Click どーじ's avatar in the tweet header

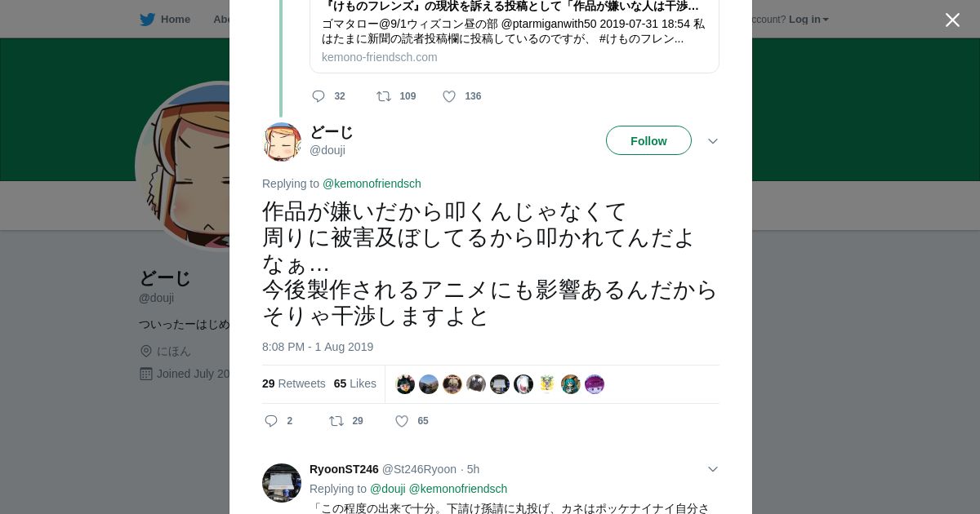click(282, 142)
